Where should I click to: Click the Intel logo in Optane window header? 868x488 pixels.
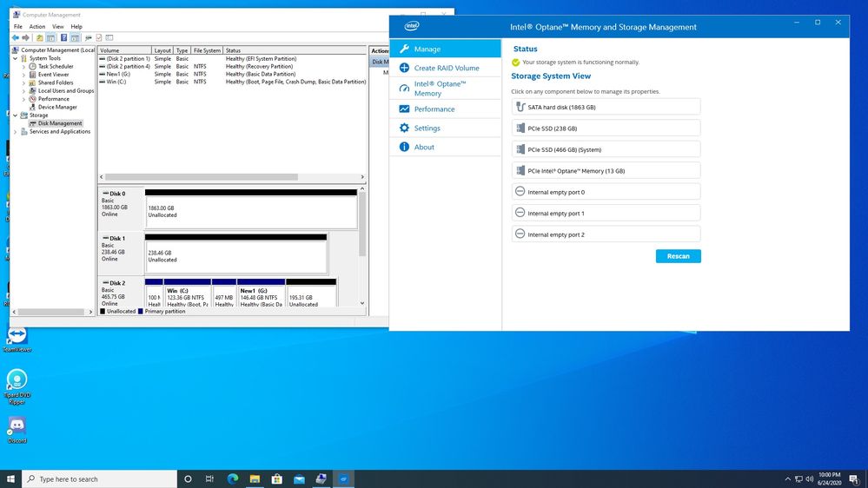[412, 26]
